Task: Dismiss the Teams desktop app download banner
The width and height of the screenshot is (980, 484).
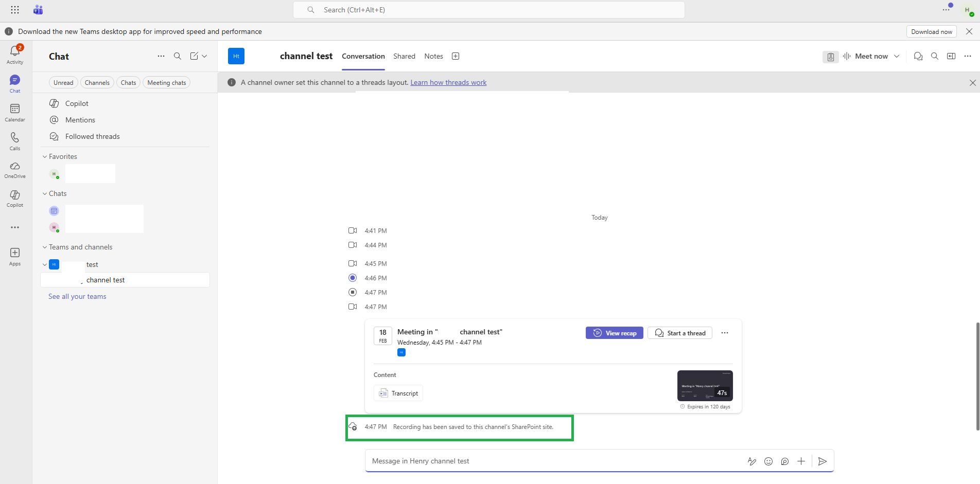Action: [x=969, y=31]
